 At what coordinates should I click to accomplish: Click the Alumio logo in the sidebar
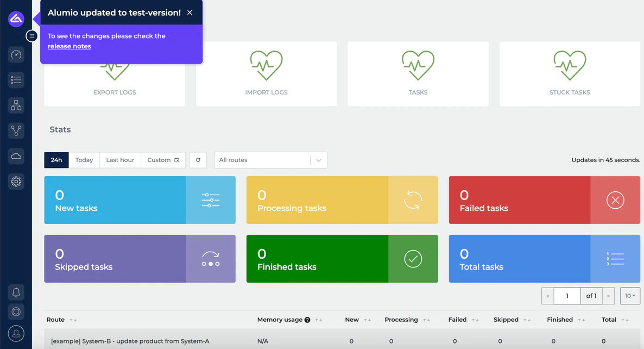point(16,19)
